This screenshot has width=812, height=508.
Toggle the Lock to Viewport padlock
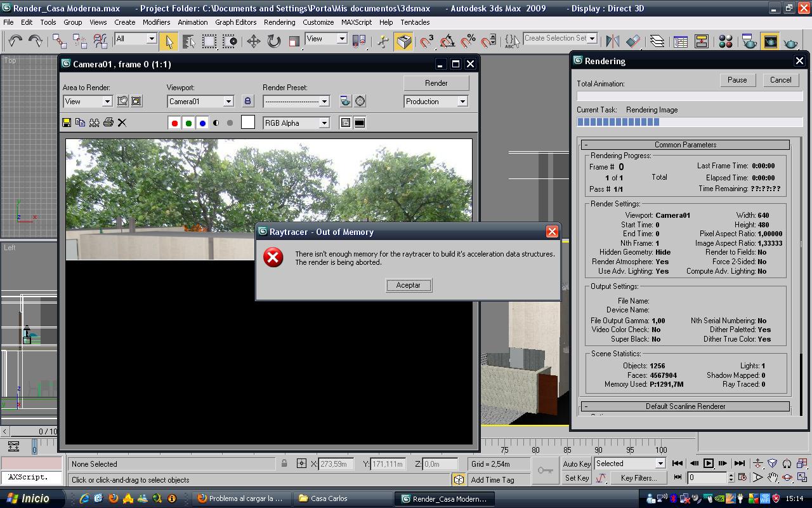[247, 101]
